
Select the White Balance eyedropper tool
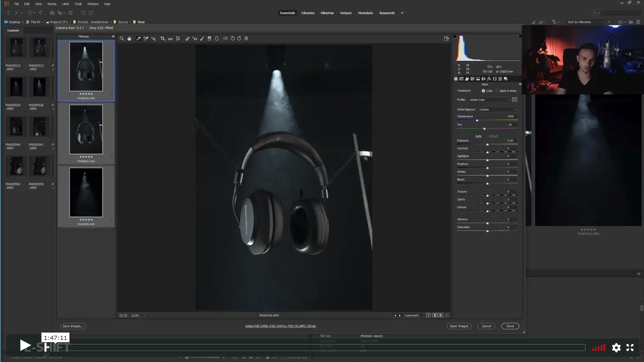click(x=139, y=39)
